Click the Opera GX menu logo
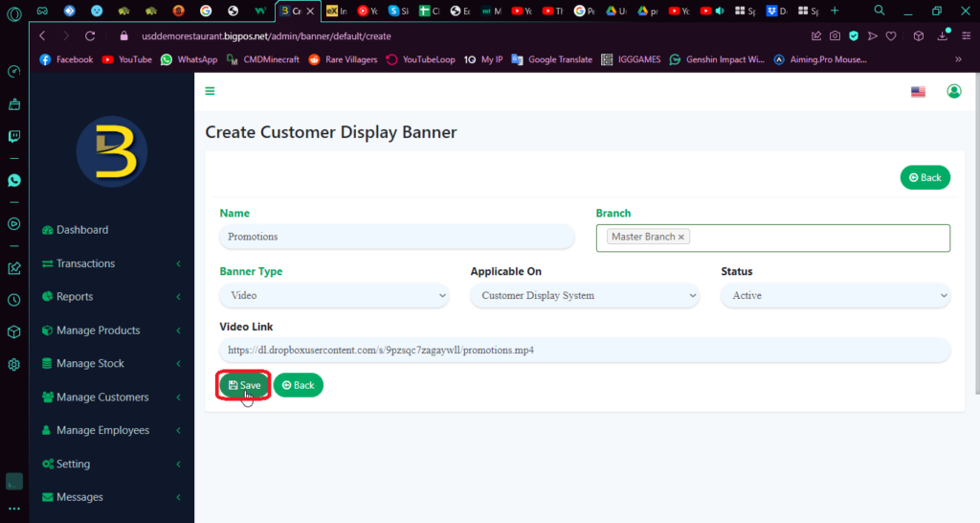 coord(13,13)
